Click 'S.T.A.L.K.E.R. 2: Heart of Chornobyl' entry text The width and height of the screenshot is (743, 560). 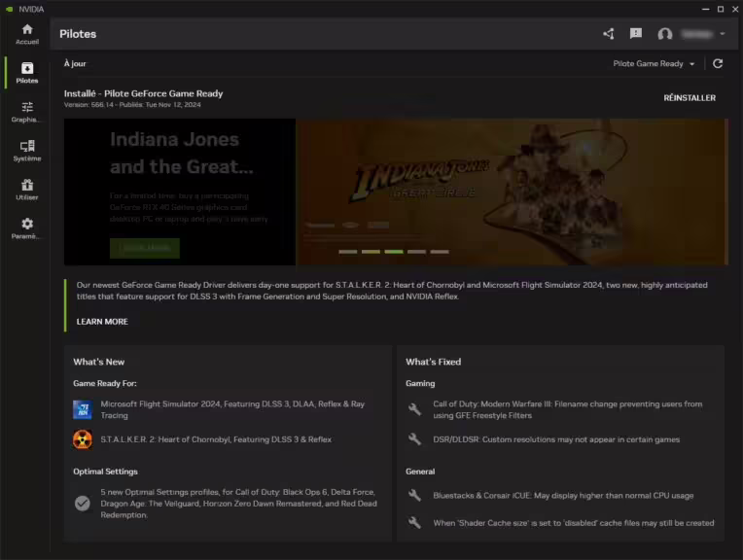(x=216, y=439)
